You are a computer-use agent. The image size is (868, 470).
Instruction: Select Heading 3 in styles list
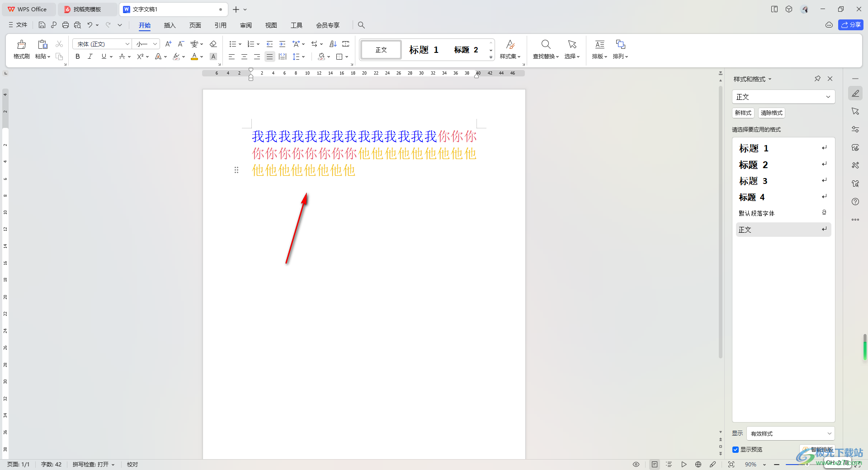tap(783, 181)
